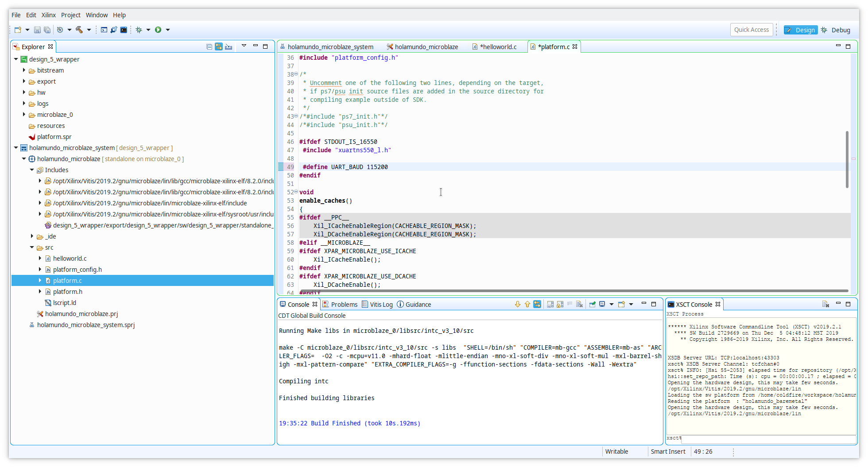Close the *platform.c editor tab
The image size is (868, 467).
pyautogui.click(x=575, y=46)
